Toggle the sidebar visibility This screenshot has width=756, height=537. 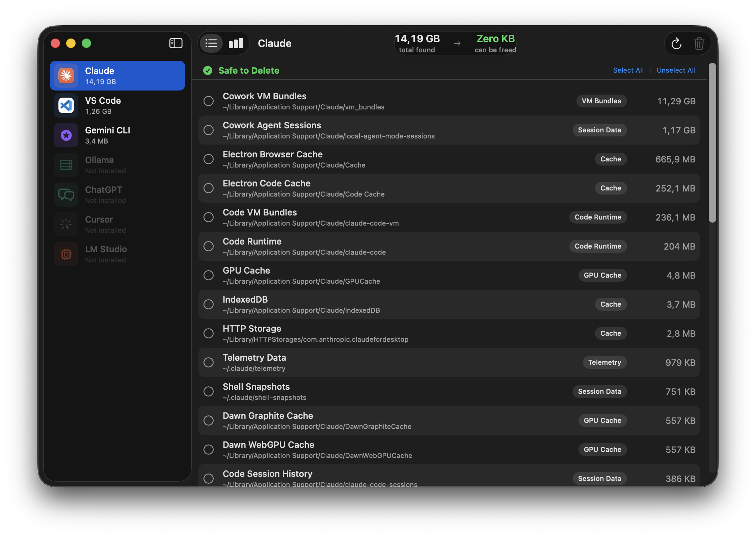(x=175, y=43)
